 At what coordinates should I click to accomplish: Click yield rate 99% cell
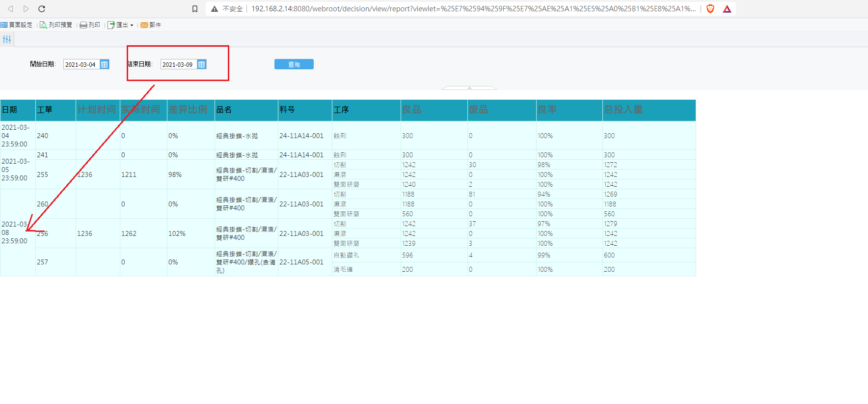[569, 255]
